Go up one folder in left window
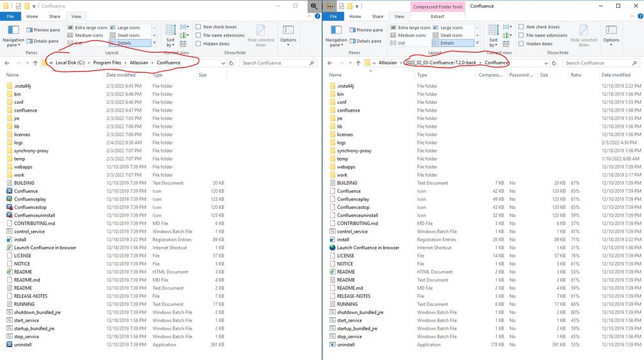Viewport: 644px width, 360px height. [x=35, y=63]
